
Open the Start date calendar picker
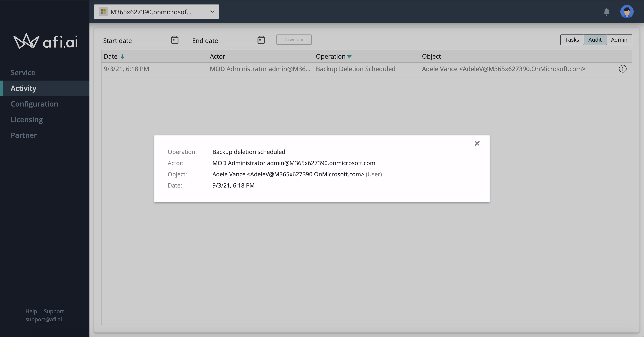click(x=175, y=40)
